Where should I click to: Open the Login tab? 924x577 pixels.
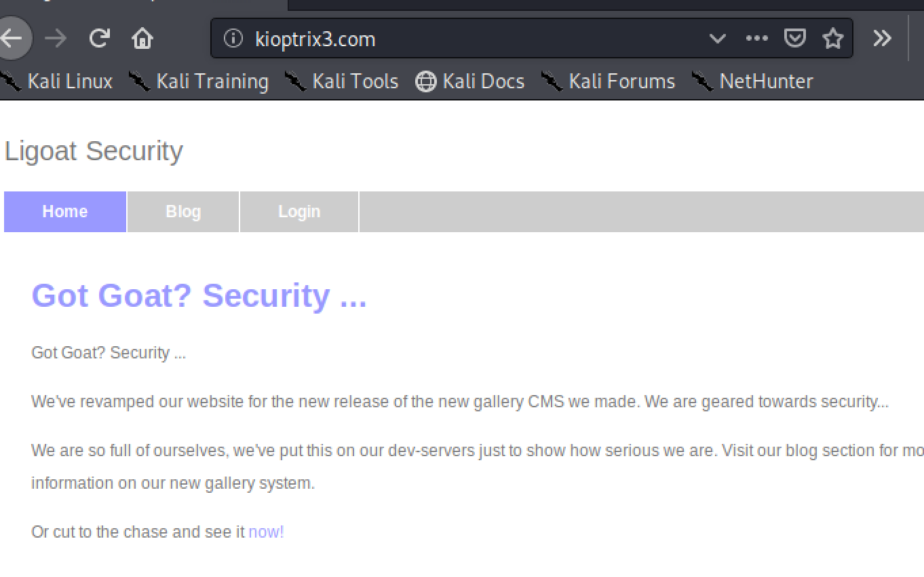pos(299,212)
